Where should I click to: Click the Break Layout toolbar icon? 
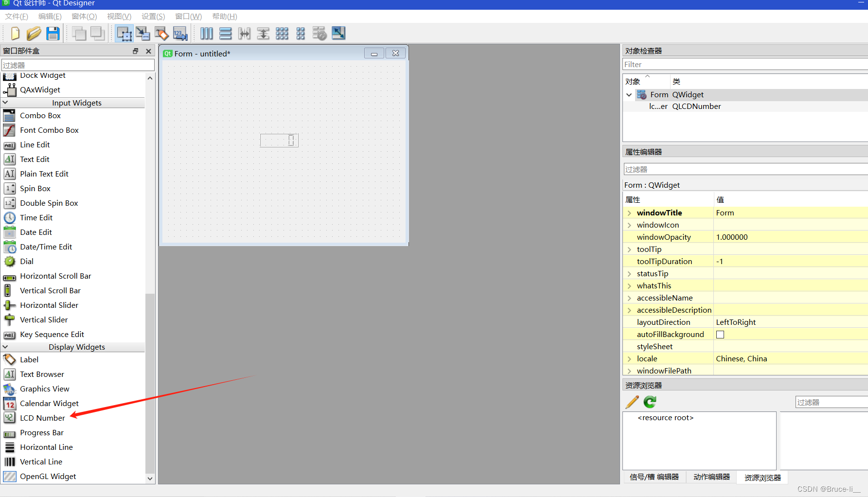coord(319,34)
